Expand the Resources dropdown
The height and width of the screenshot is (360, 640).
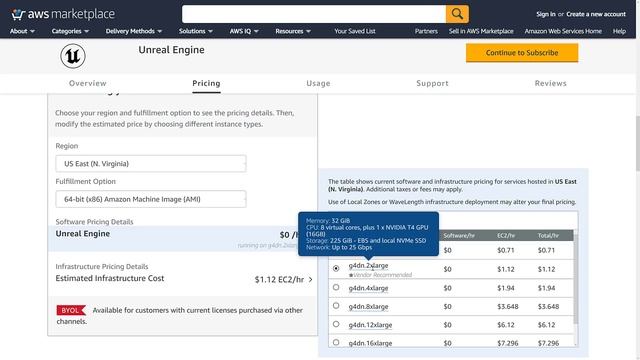point(293,31)
